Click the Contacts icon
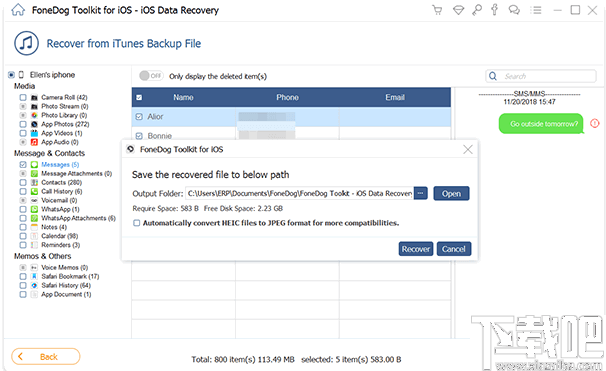Viewport: 606px width, 371px height. pyautogui.click(x=34, y=182)
